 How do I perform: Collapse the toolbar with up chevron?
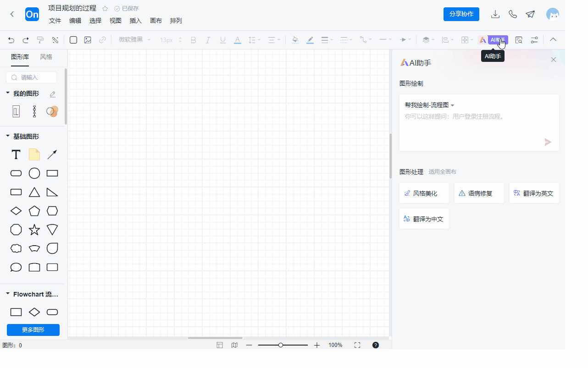(553, 40)
